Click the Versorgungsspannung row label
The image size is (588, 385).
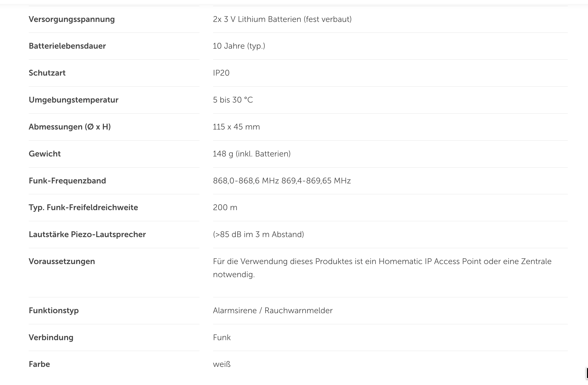pyautogui.click(x=72, y=19)
